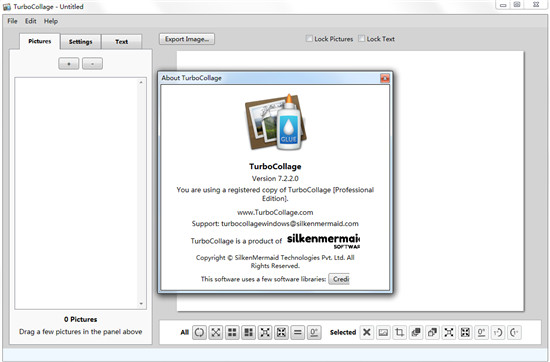Open Credits in the About dialog

(339, 279)
